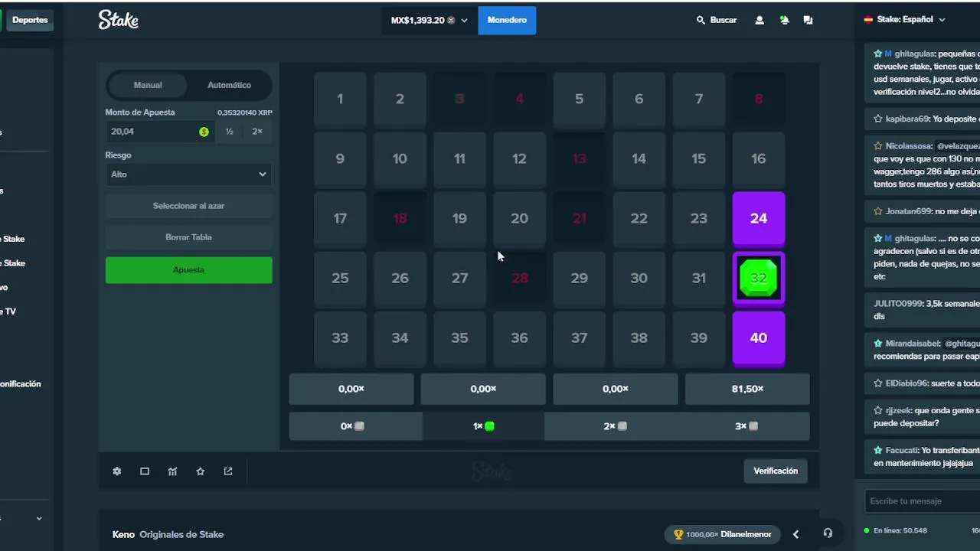Click the trophy icon next to Dilanelmenor

click(x=678, y=534)
